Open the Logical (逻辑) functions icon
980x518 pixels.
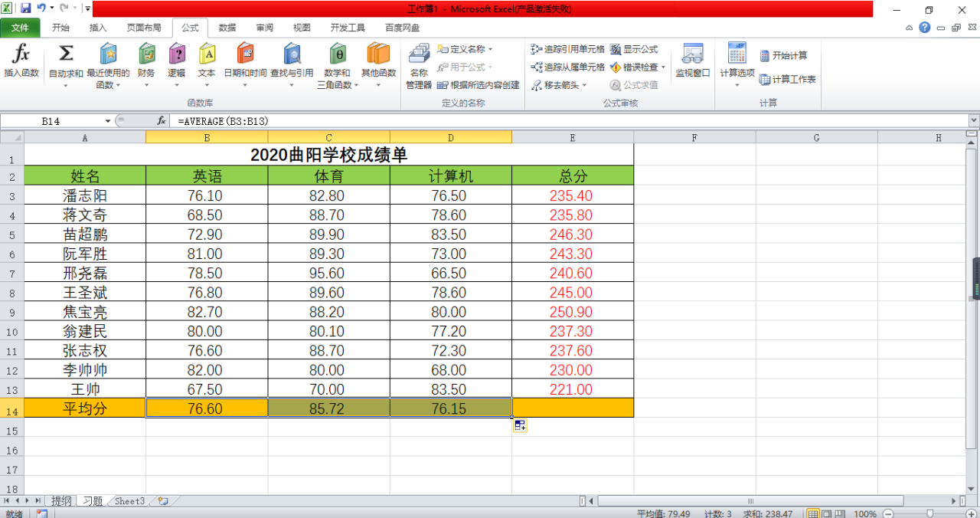177,54
